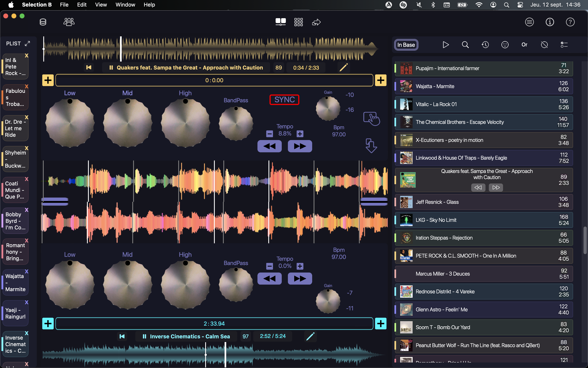This screenshot has width=588, height=368.
Task: Rewind the bottom deck
Action: pyautogui.click(x=269, y=279)
